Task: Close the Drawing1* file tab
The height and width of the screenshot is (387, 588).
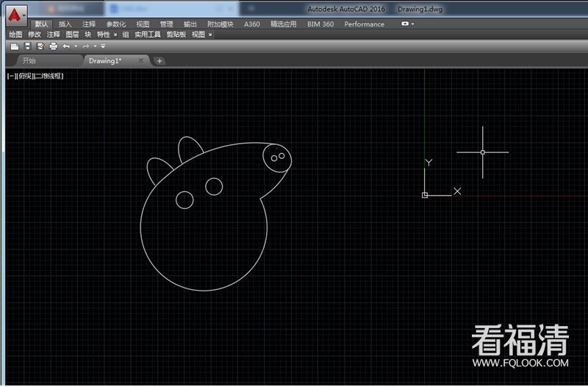Action: [x=140, y=60]
